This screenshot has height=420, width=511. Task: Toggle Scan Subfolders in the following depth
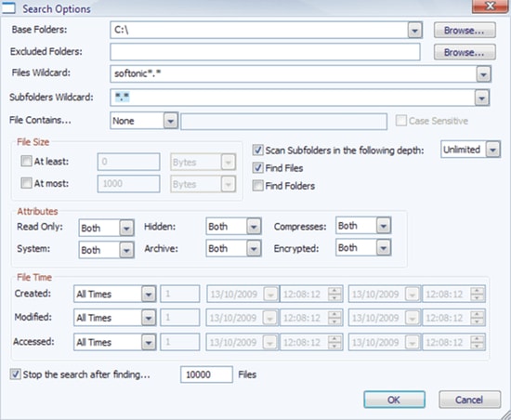[257, 151]
